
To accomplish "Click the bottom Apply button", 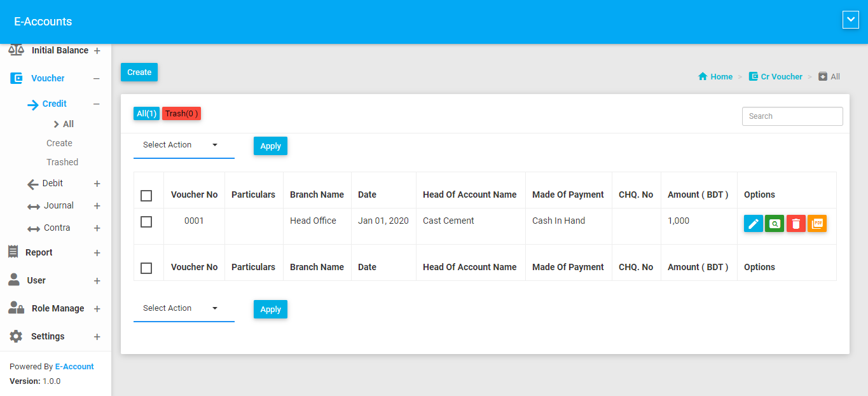I will [270, 310].
